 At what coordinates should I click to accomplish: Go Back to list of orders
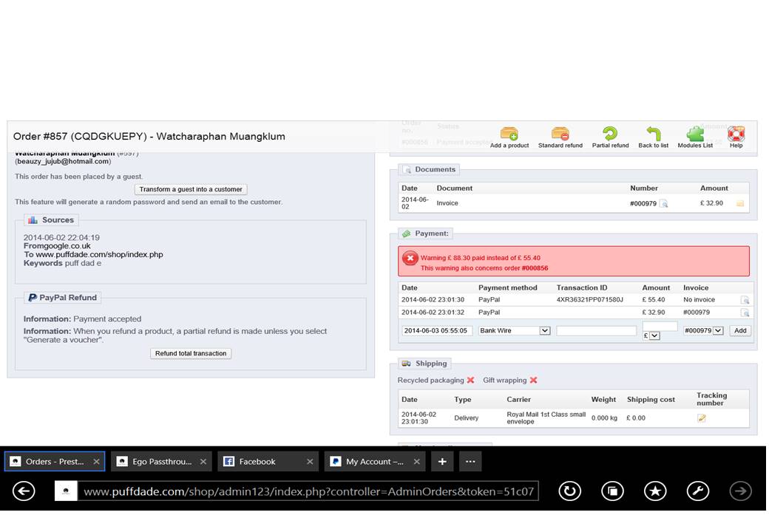click(x=653, y=133)
